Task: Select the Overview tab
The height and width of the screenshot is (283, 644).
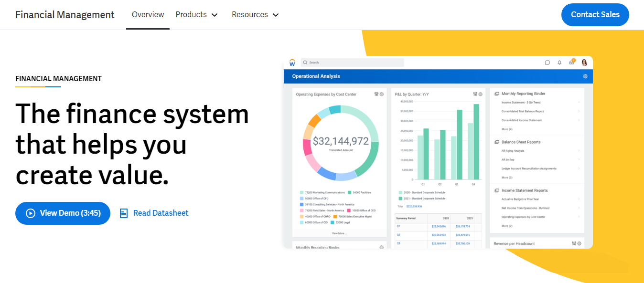Action: [x=148, y=15]
